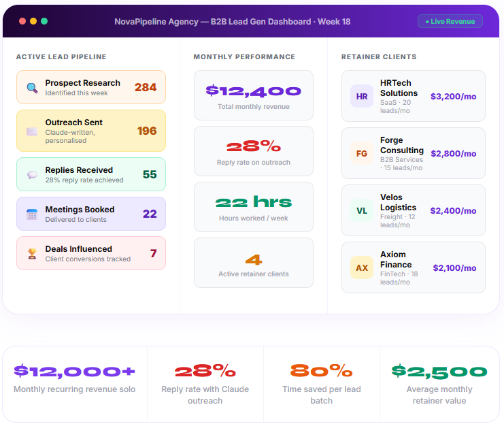Select the 4 active retainer clients card

pyautogui.click(x=254, y=263)
